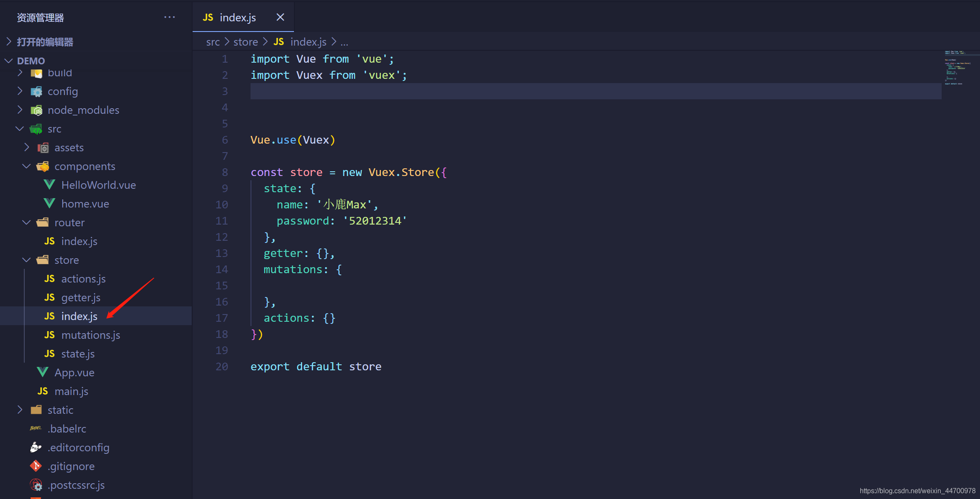Open the router index.js file
The image size is (980, 499).
[78, 241]
